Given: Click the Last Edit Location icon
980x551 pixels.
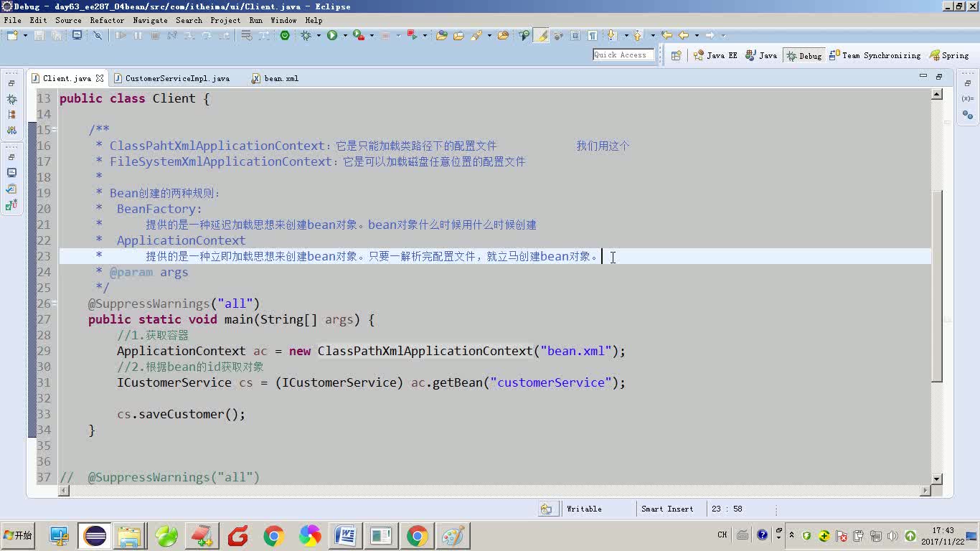Looking at the screenshot, I should [x=666, y=34].
